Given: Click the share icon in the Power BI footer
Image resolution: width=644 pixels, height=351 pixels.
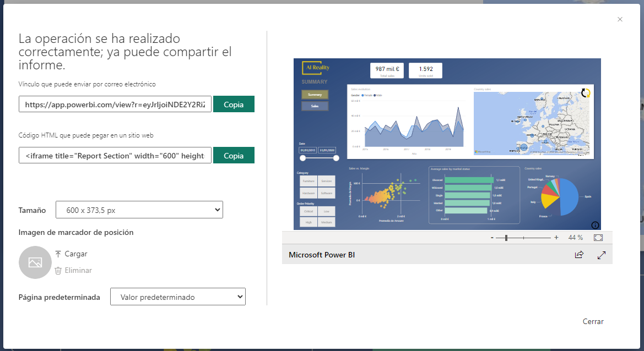Looking at the screenshot, I should pyautogui.click(x=579, y=255).
